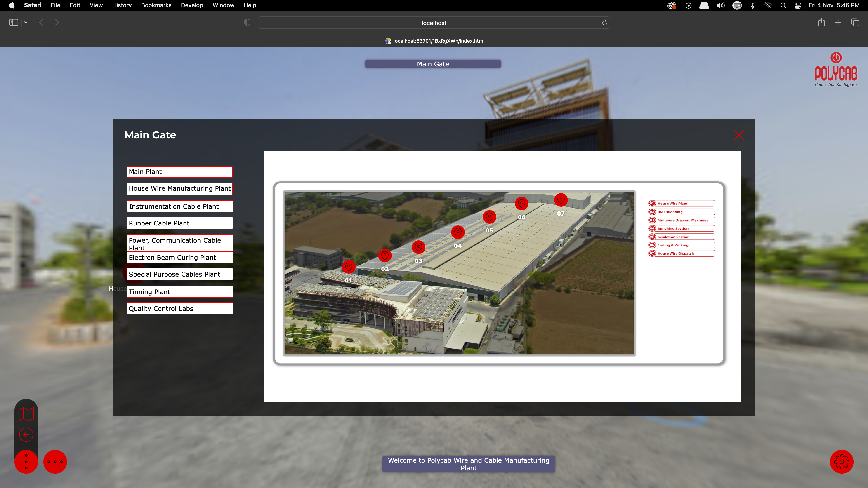The height and width of the screenshot is (488, 868).
Task: Select Tinning Plant menu item
Action: click(179, 292)
